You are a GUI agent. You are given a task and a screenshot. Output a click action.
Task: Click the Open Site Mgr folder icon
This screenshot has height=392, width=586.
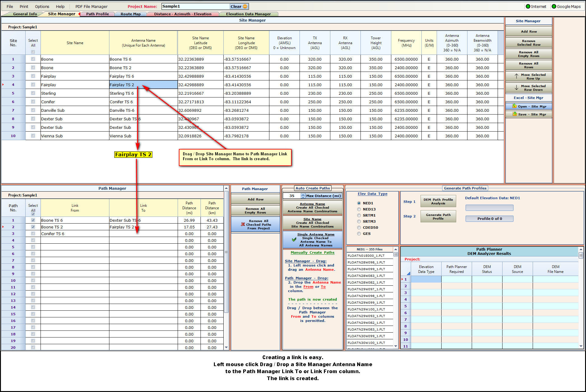point(515,106)
